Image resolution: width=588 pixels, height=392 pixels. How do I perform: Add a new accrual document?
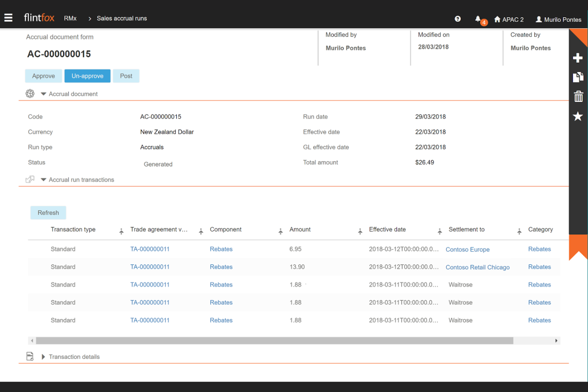point(578,58)
